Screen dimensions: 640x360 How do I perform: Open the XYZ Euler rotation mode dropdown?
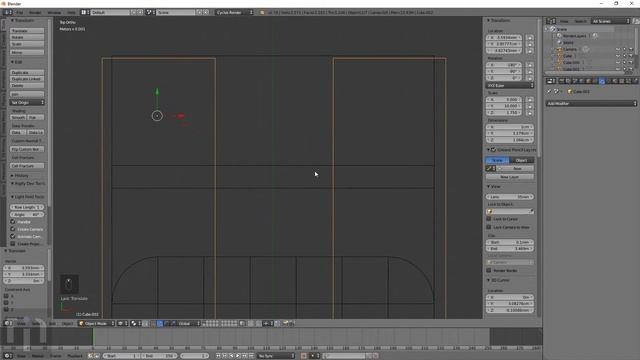(510, 86)
